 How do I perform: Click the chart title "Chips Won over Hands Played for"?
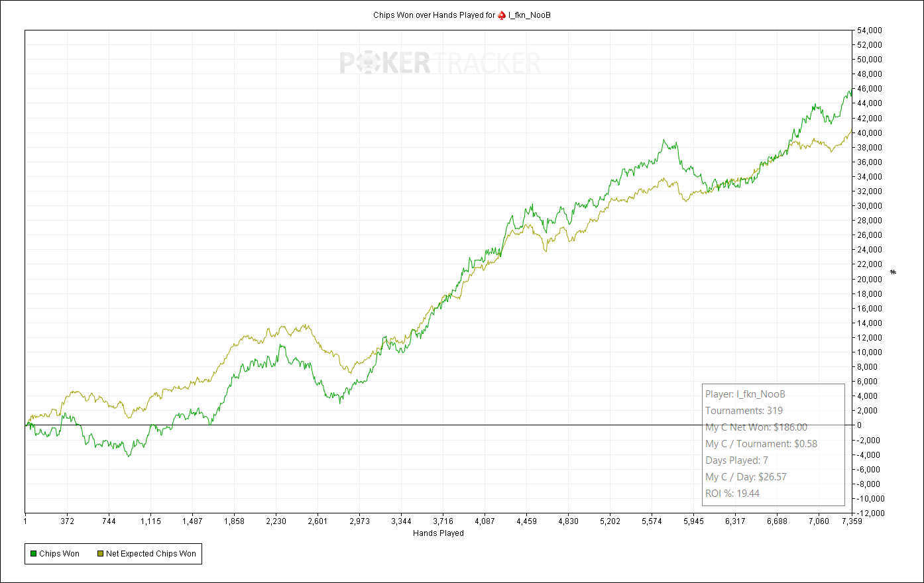point(434,15)
